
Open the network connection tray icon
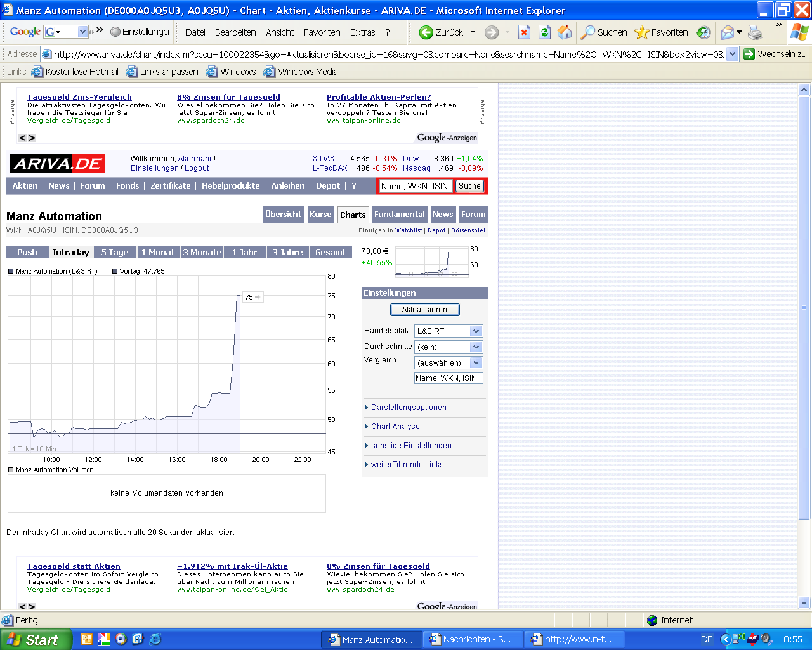pyautogui.click(x=740, y=639)
